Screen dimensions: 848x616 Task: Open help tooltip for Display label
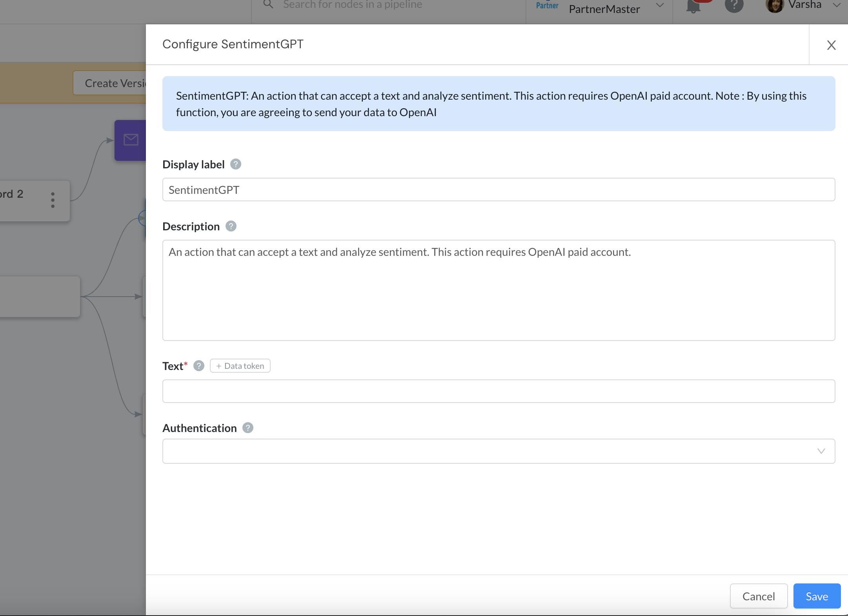235,164
